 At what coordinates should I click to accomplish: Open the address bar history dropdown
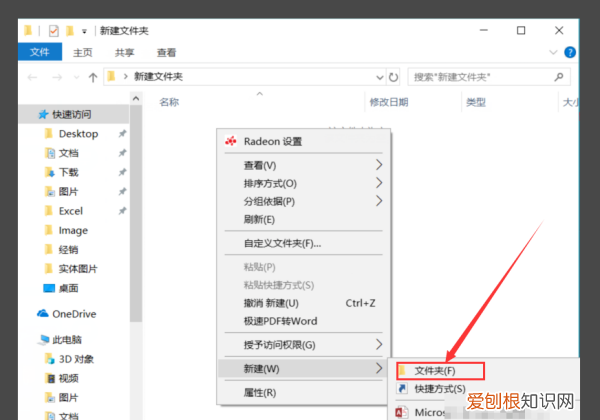(x=380, y=78)
